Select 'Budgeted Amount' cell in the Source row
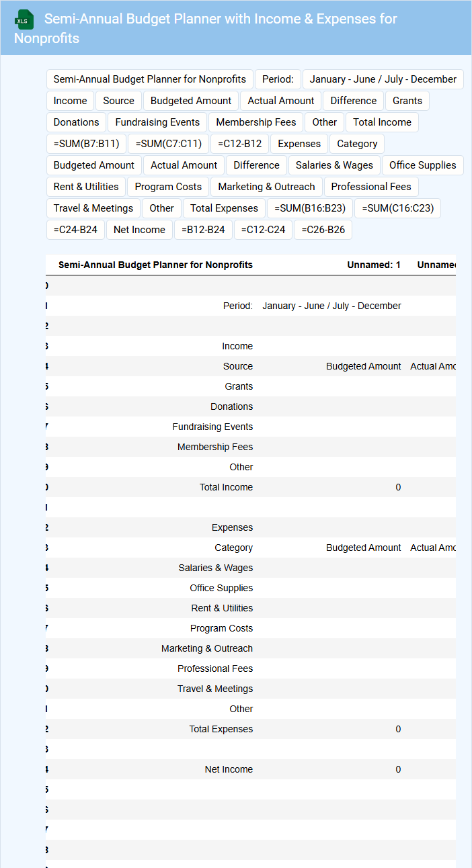 (364, 366)
